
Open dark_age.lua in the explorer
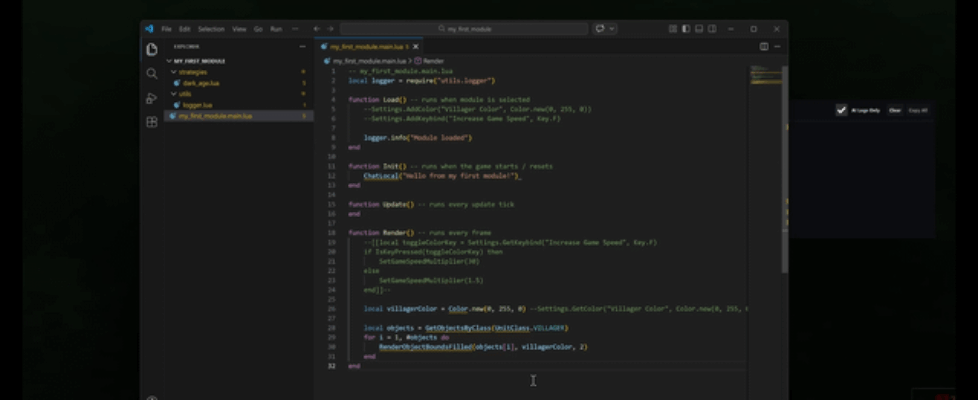coord(200,83)
